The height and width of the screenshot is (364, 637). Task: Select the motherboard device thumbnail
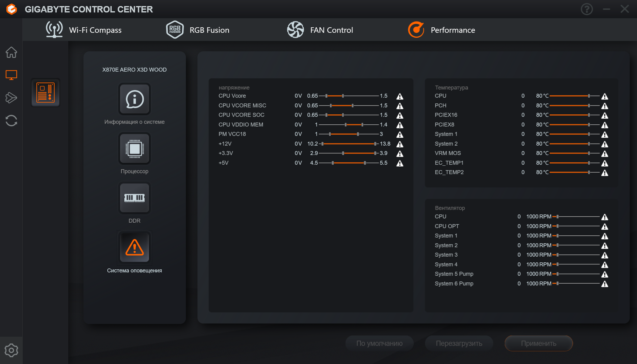(x=45, y=93)
